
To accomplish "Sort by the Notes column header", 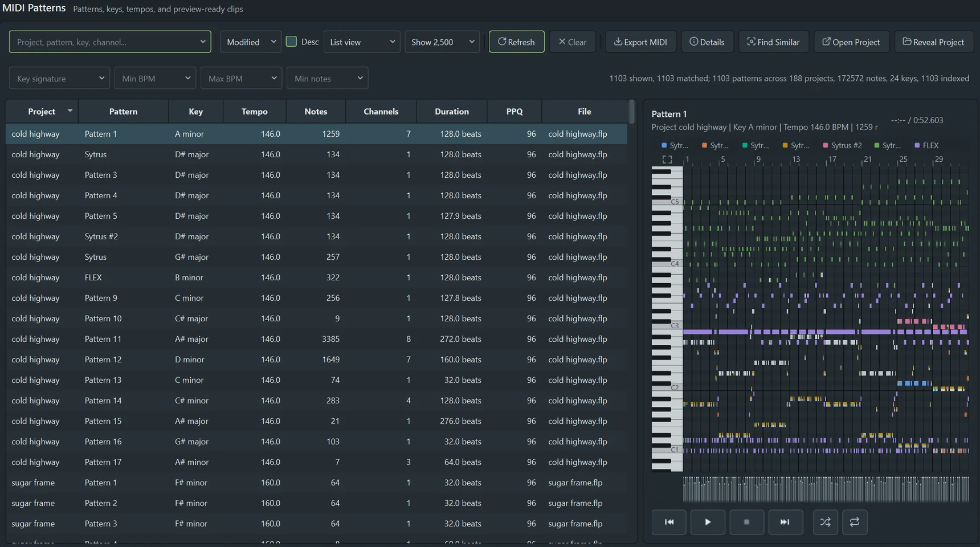I will pos(316,111).
